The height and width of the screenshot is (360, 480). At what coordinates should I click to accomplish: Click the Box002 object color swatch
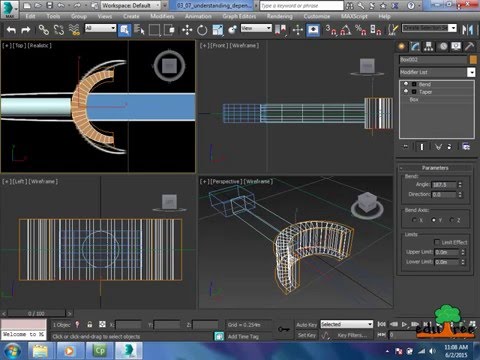point(473,60)
